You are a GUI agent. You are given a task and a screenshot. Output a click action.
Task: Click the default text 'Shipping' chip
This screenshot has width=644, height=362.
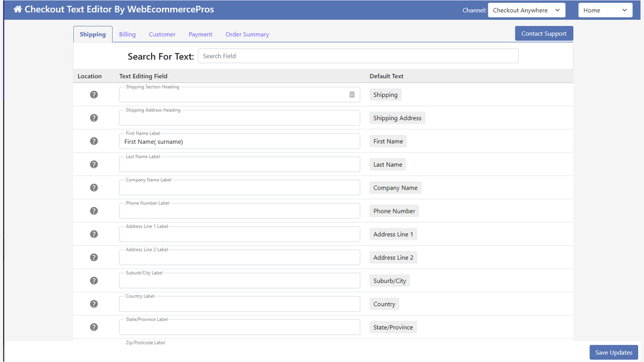coord(385,95)
